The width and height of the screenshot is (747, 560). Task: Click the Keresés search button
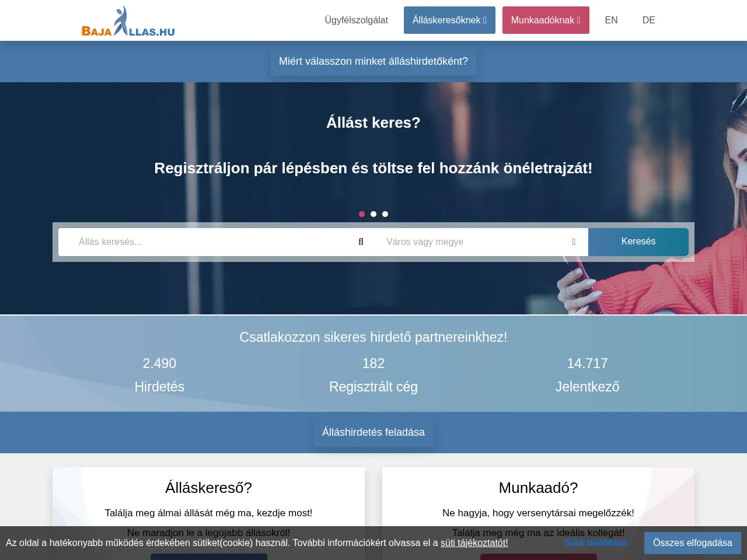pyautogui.click(x=638, y=242)
